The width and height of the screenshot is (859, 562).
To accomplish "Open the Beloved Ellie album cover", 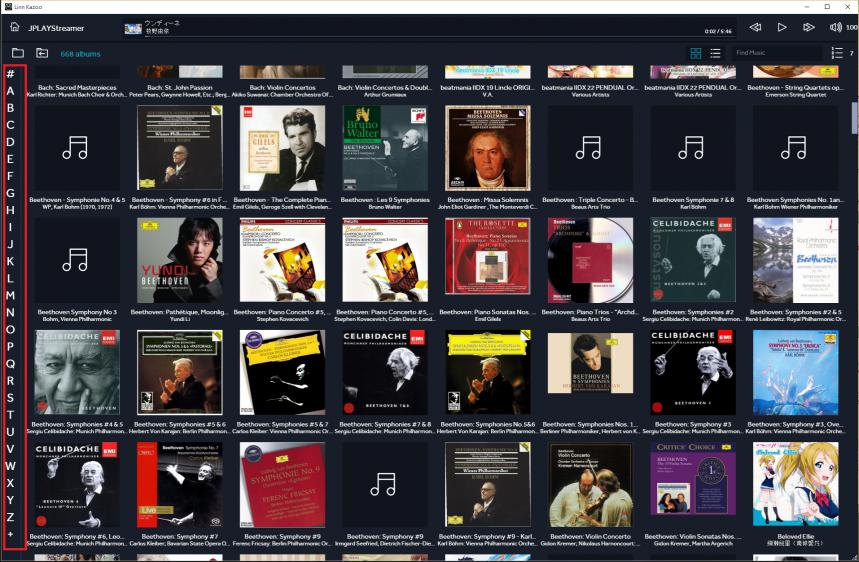I will pos(796,485).
